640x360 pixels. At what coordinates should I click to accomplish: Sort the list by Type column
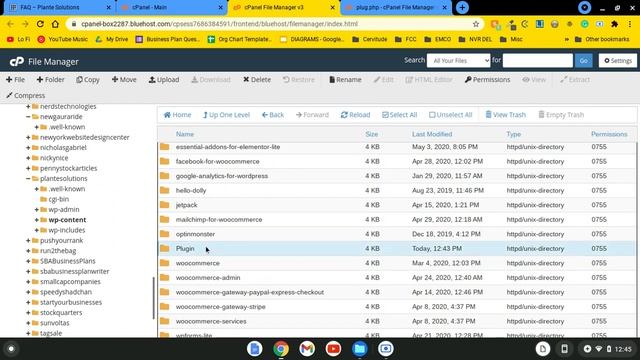(513, 134)
